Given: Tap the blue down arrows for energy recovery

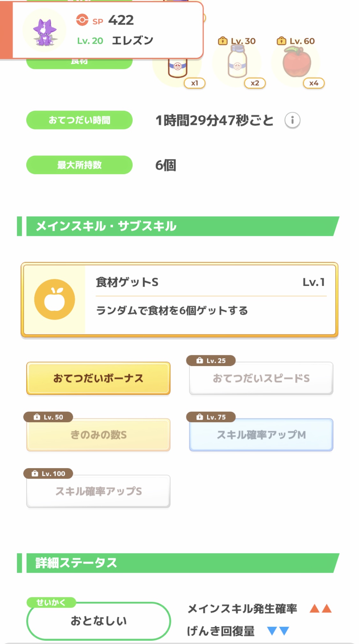Looking at the screenshot, I should [x=278, y=631].
